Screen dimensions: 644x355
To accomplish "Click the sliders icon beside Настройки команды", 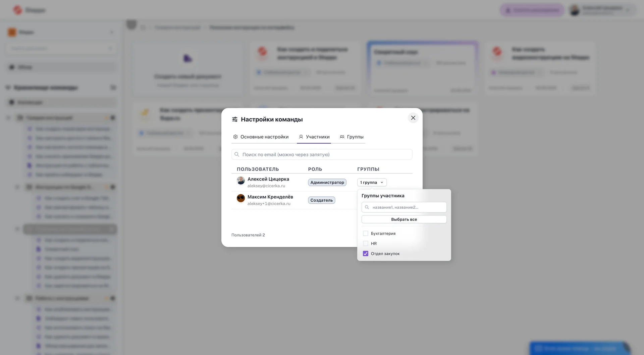I will coord(235,119).
